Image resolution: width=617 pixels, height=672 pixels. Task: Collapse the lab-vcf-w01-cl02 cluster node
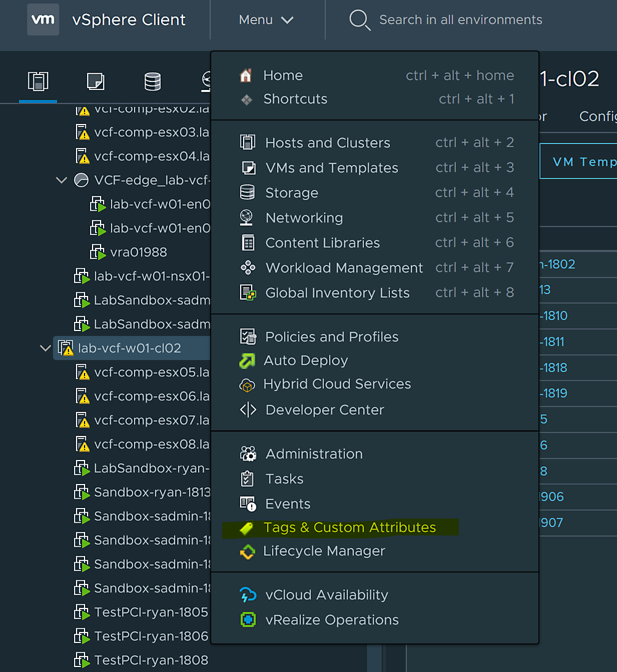click(45, 348)
